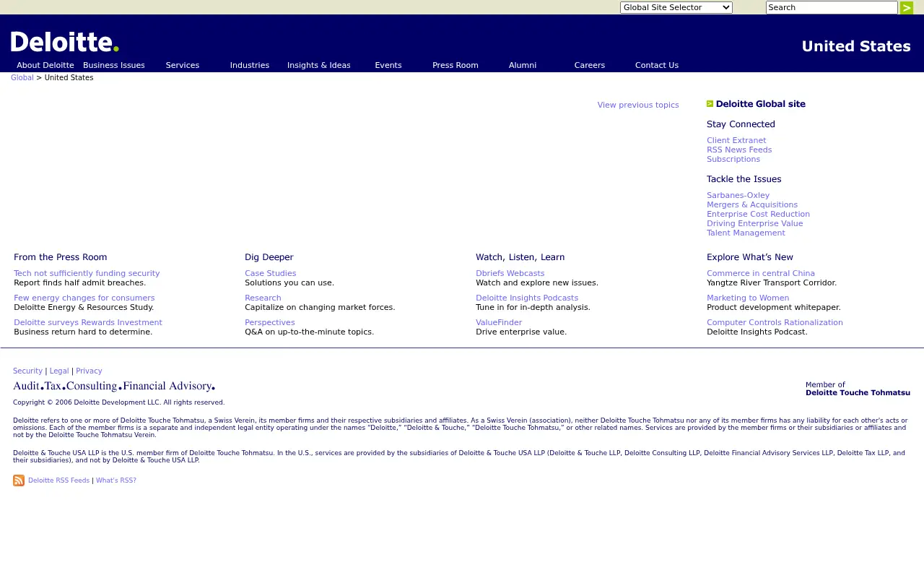924x578 pixels.
Task: Select RSS News Feeds link
Action: [739, 150]
